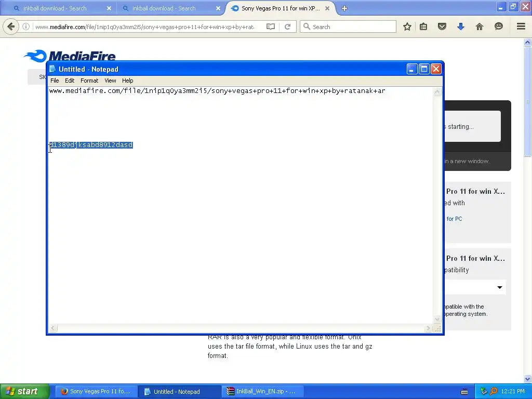Open Reader View icon in address bar
This screenshot has width=532, height=399.
[x=270, y=26]
